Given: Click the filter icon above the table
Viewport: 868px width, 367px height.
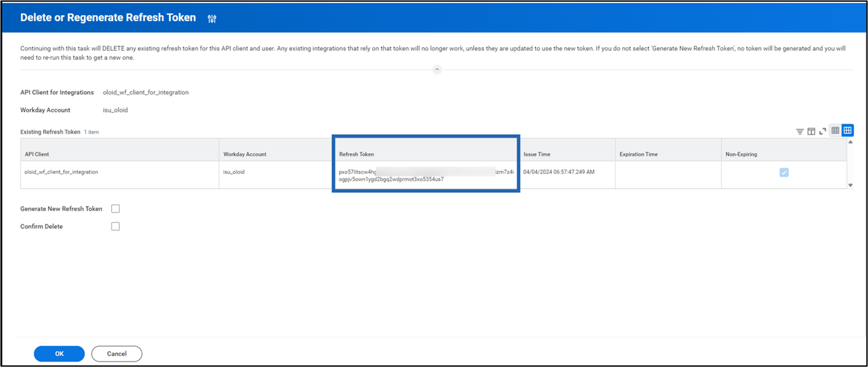Looking at the screenshot, I should (x=800, y=131).
